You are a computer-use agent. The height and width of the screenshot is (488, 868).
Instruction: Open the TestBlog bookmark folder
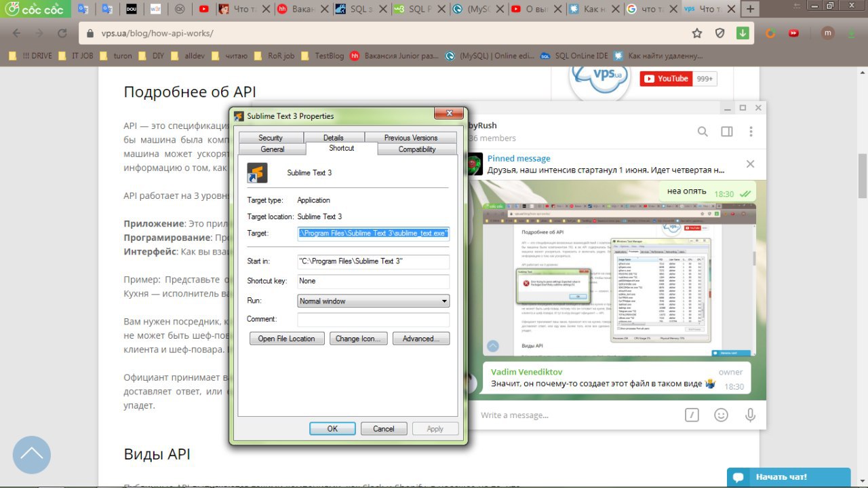(322, 56)
